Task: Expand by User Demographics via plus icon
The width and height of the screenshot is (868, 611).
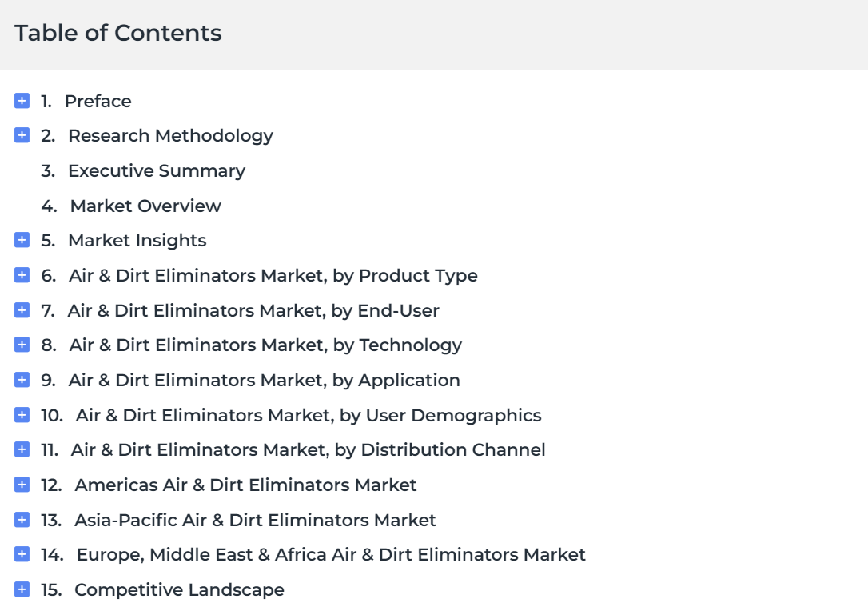Action: (22, 415)
